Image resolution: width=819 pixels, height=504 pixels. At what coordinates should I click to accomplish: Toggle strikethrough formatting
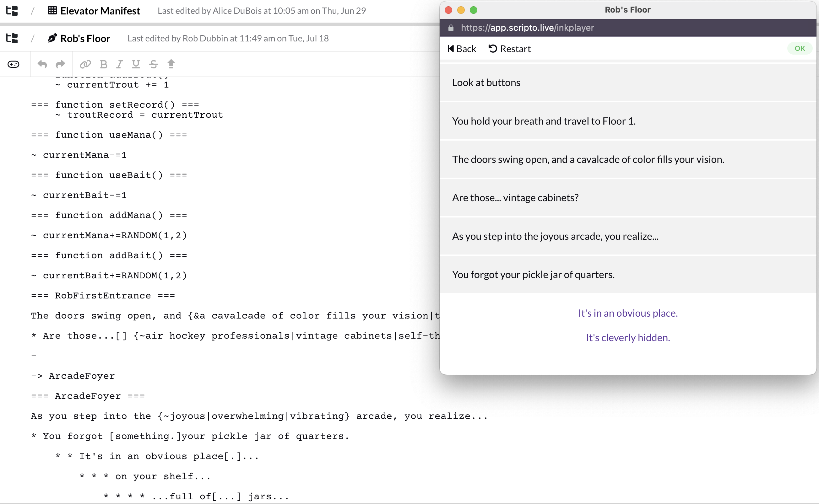point(153,64)
